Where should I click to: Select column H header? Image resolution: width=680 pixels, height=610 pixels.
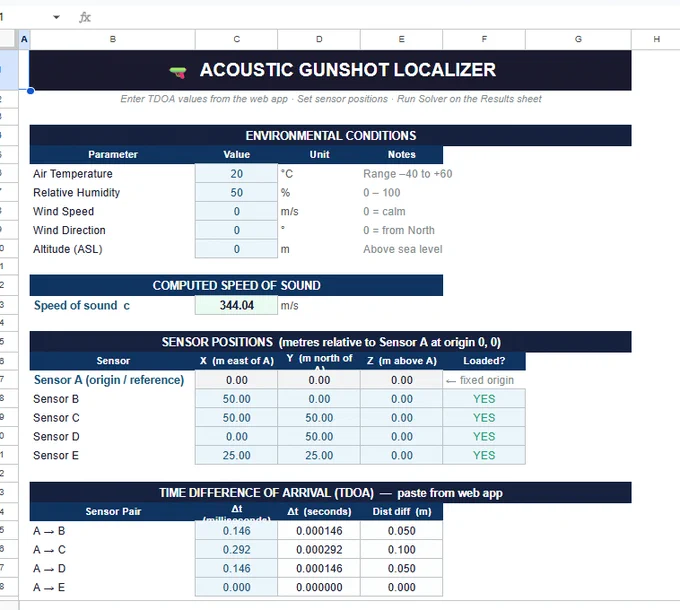pos(656,39)
